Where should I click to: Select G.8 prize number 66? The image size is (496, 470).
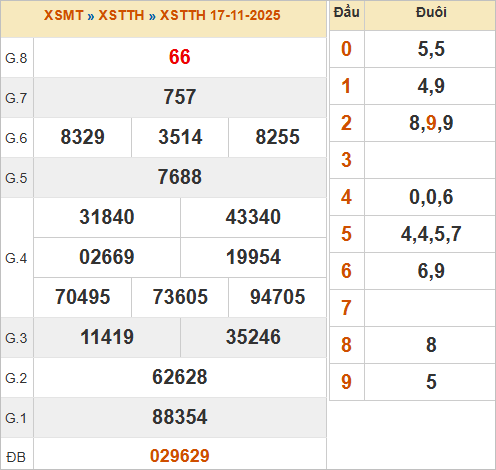pos(180,57)
